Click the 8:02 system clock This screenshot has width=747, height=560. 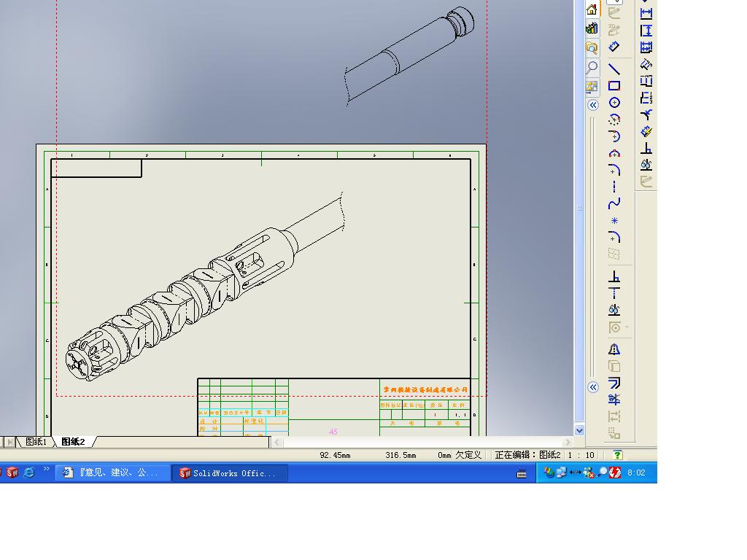(636, 472)
